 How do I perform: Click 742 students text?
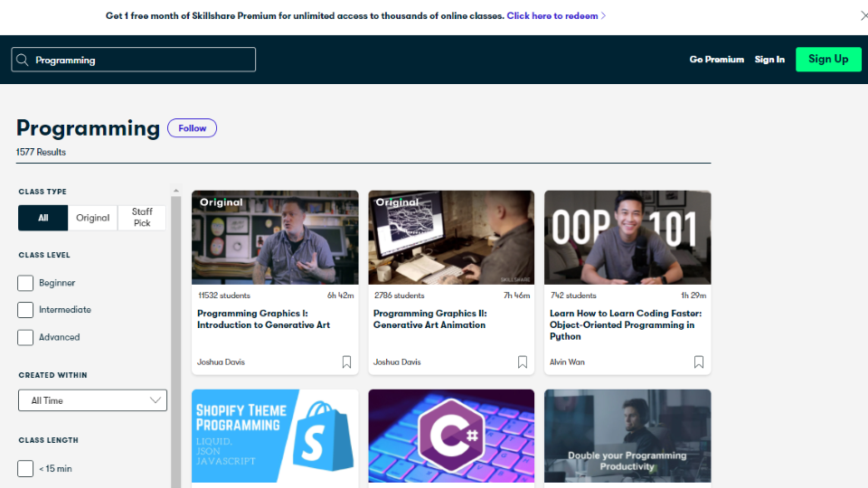tap(573, 296)
